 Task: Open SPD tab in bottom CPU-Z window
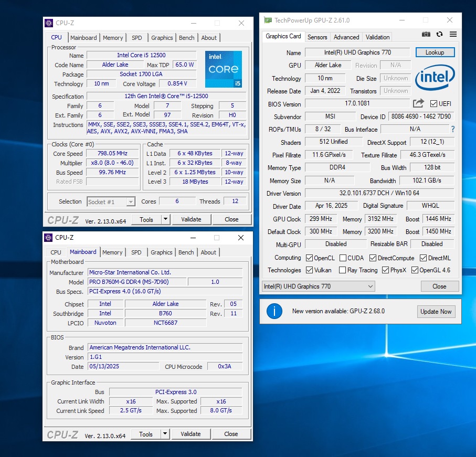click(136, 252)
